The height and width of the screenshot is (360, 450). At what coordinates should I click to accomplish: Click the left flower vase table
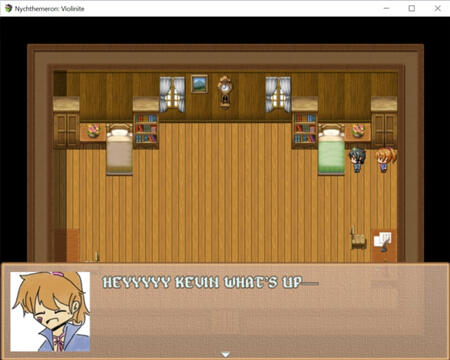(93, 132)
